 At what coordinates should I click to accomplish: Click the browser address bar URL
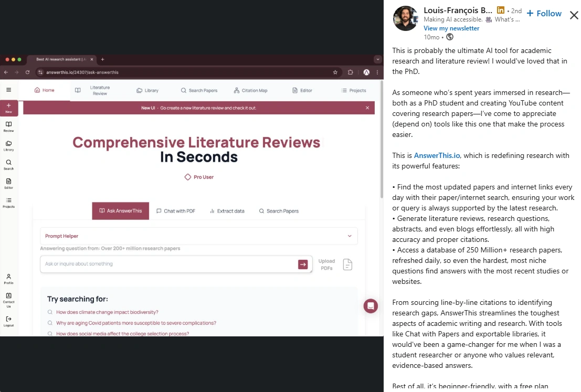(x=82, y=72)
